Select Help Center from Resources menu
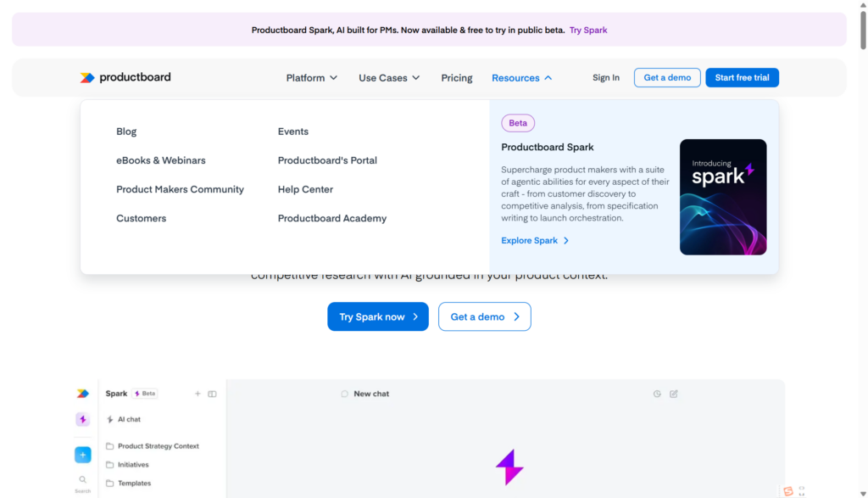The width and height of the screenshot is (868, 498). tap(305, 189)
